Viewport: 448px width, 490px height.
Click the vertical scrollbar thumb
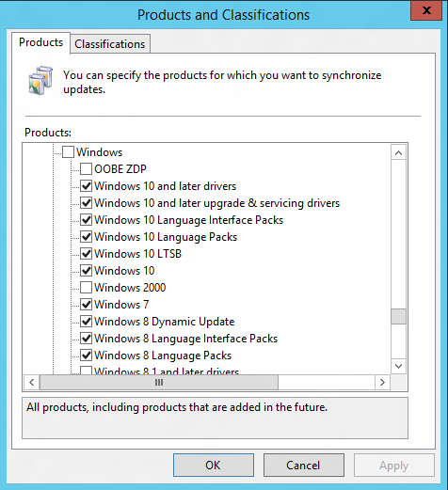[x=398, y=316]
